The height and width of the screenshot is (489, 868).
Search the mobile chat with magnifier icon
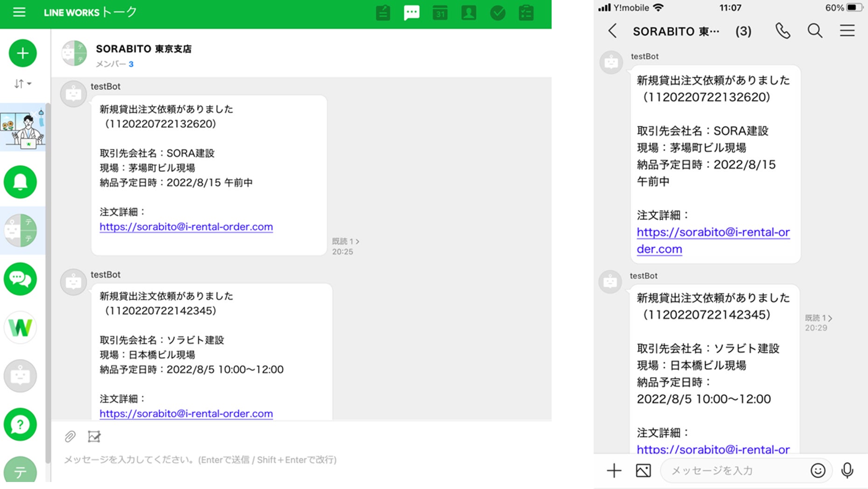(x=815, y=31)
